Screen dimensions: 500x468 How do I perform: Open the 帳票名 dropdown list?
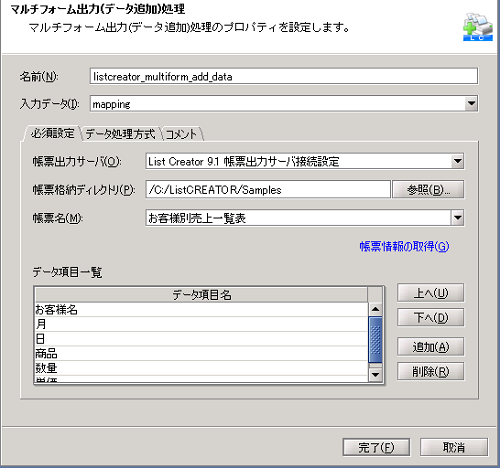pyautogui.click(x=458, y=218)
